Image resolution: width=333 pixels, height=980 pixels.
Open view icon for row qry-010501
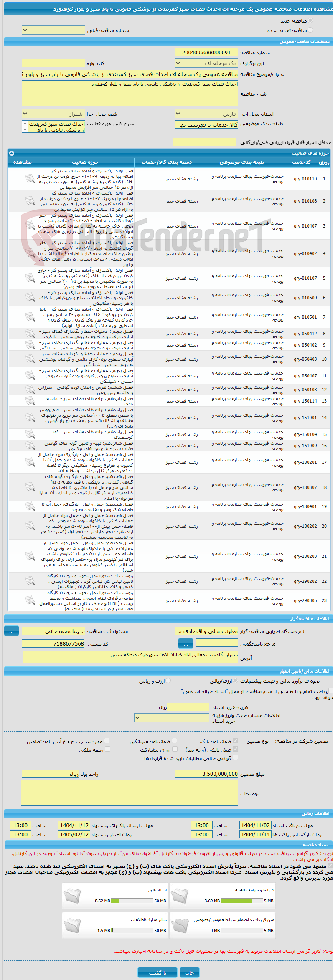(30, 317)
